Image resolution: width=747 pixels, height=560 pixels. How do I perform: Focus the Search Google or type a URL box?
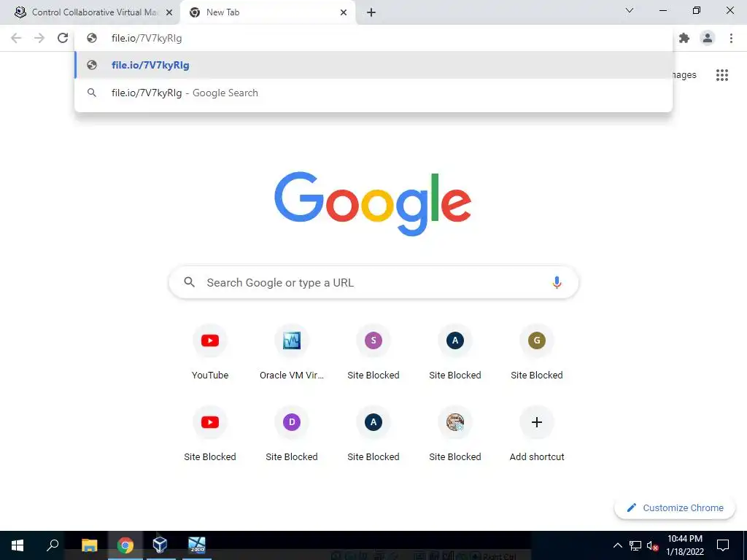pos(373,282)
